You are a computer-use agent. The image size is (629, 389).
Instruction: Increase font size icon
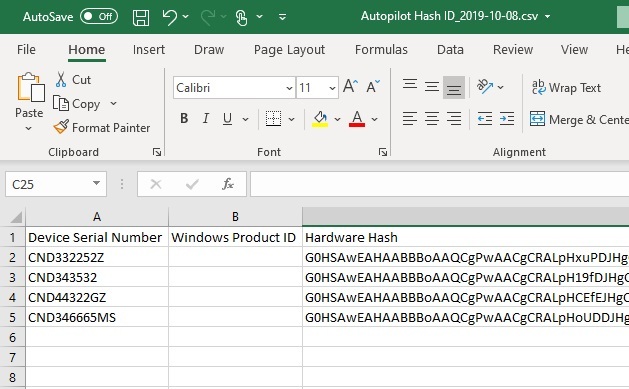coord(350,86)
